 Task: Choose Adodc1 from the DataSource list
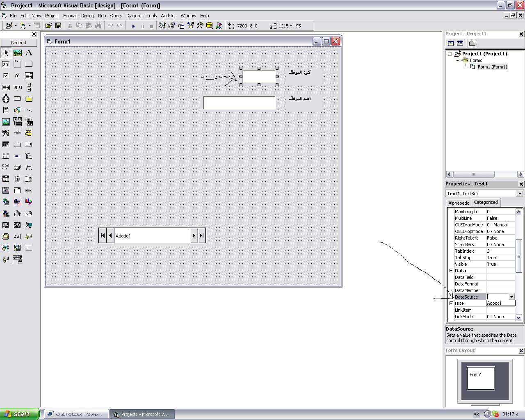(x=500, y=304)
